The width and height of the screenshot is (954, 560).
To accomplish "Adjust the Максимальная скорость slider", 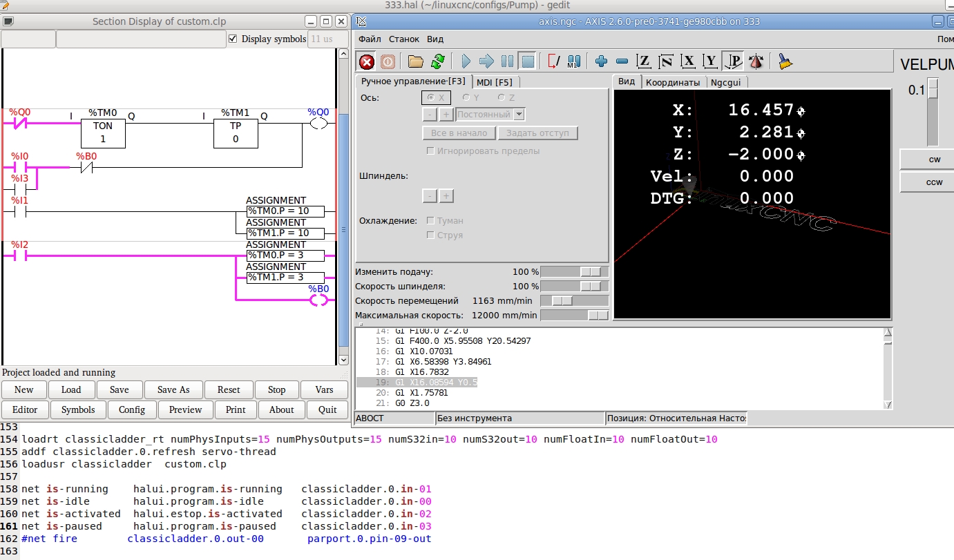I will [598, 315].
